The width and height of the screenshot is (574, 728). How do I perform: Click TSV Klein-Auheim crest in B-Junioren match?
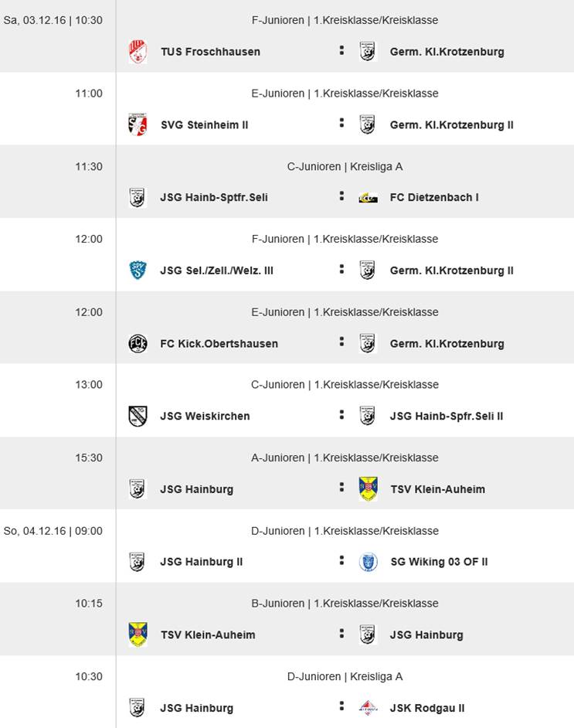[138, 634]
